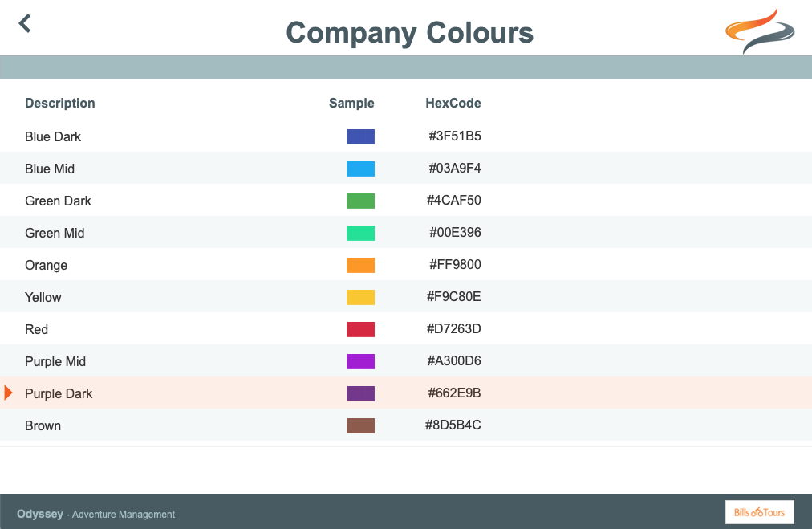Image resolution: width=812 pixels, height=529 pixels.
Task: Click the Odyssey Adventure Management footer text
Action: coord(95,514)
